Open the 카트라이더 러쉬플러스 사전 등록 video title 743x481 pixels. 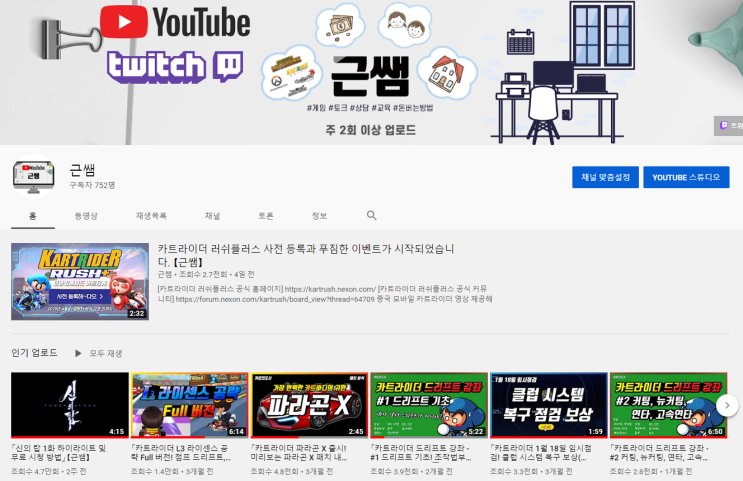(306, 255)
